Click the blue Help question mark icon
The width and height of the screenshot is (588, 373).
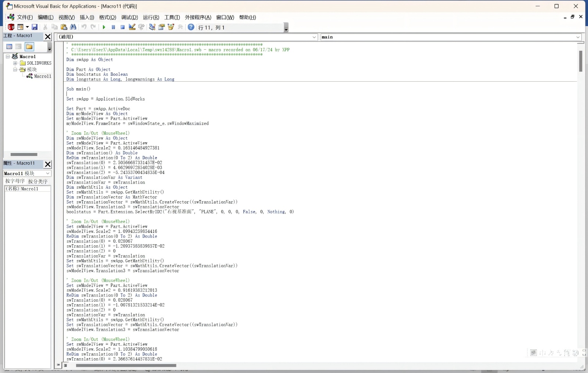click(191, 27)
